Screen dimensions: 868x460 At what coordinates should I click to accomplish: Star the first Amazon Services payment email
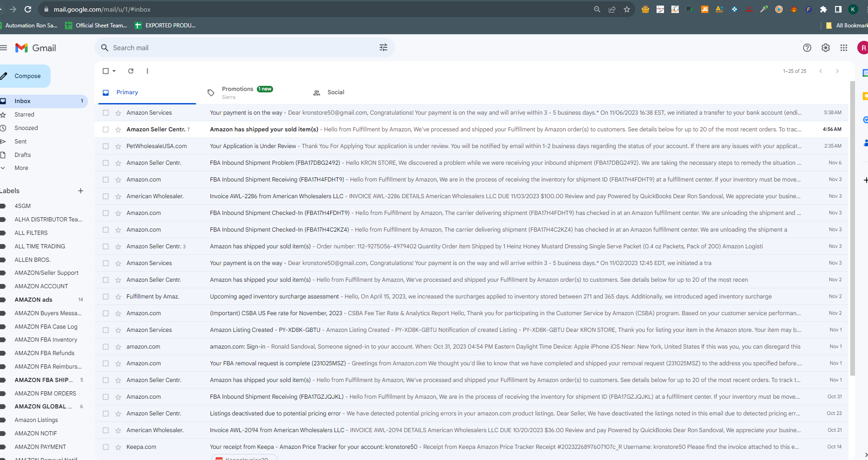[118, 113]
